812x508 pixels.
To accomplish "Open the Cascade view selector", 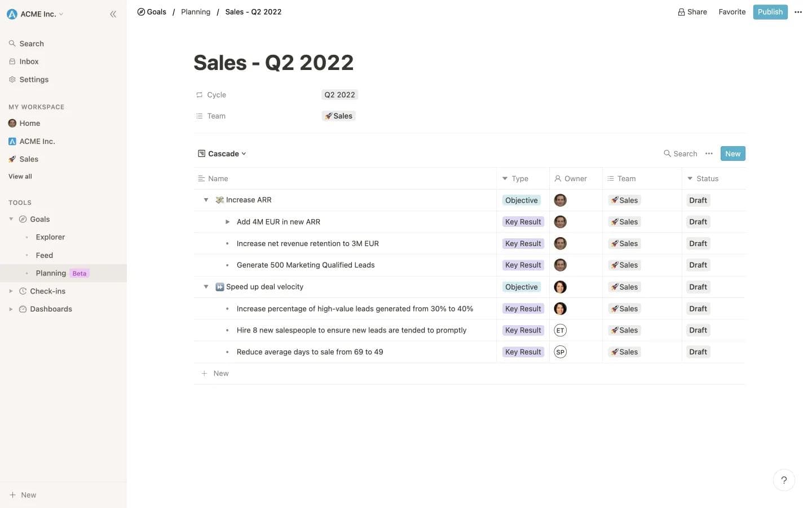I will tap(222, 153).
